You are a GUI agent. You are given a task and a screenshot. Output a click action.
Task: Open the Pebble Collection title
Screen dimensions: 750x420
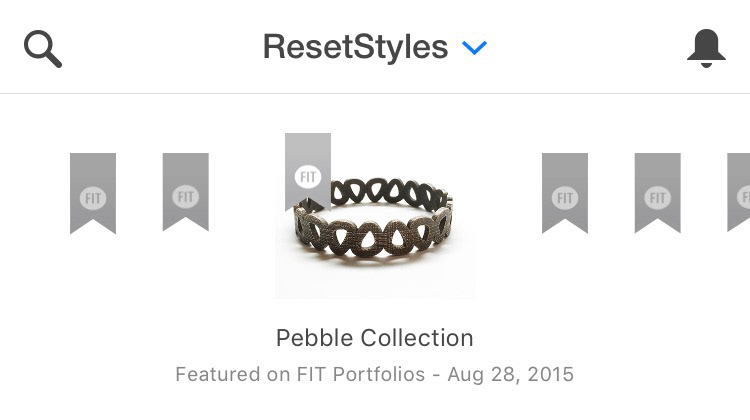(375, 338)
